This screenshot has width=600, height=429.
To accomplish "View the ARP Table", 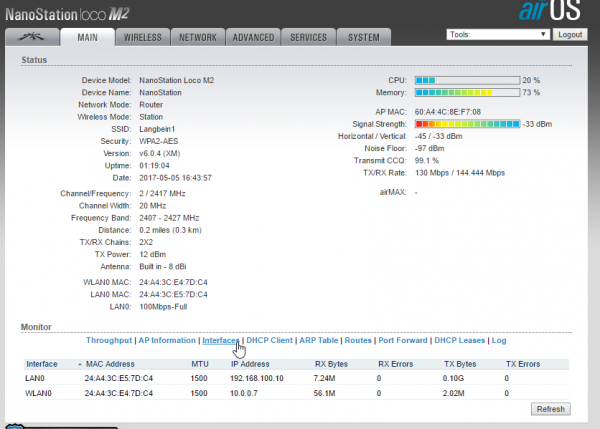I will pos(319,341).
